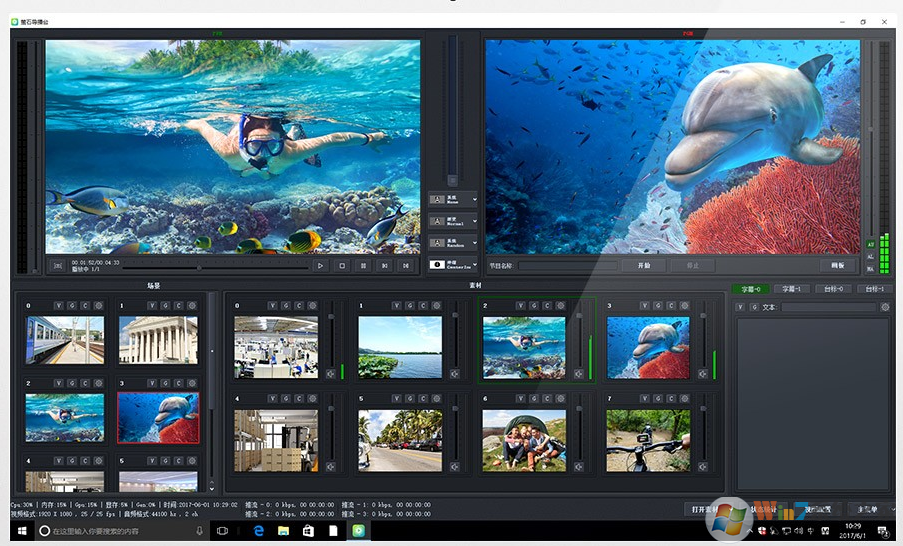
Task: Mute the speaker on source 0
Action: tap(330, 374)
